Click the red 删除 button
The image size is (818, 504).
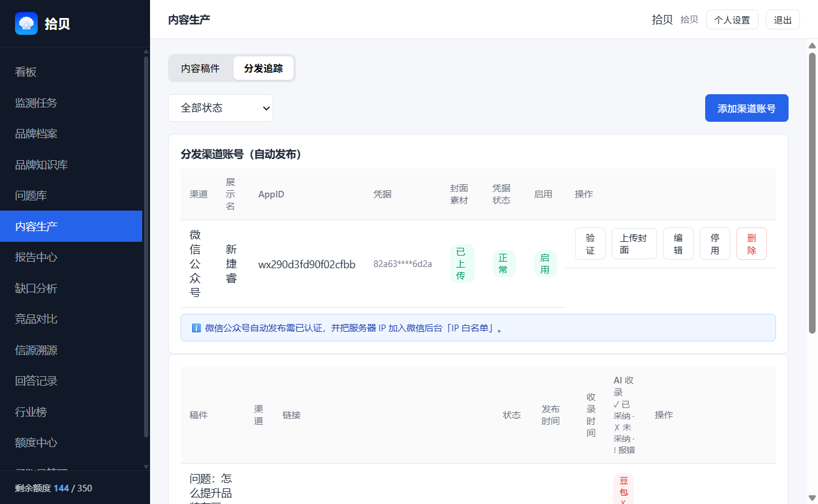point(751,244)
